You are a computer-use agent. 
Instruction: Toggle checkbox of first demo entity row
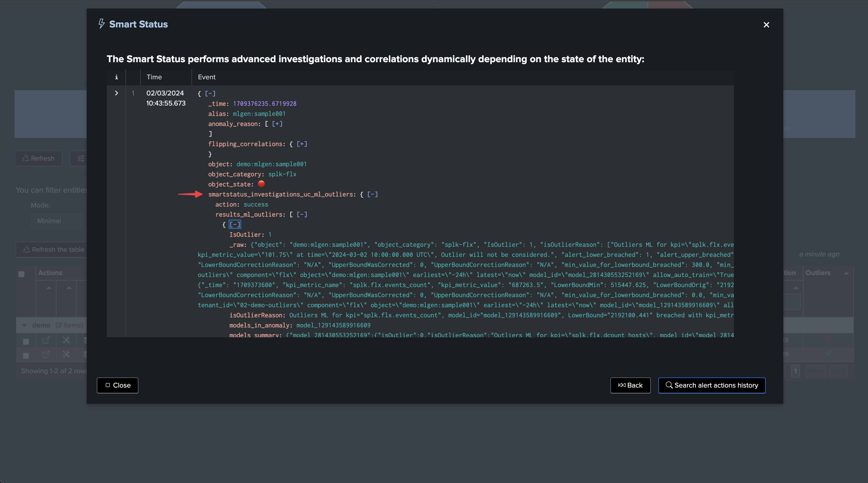(26, 341)
